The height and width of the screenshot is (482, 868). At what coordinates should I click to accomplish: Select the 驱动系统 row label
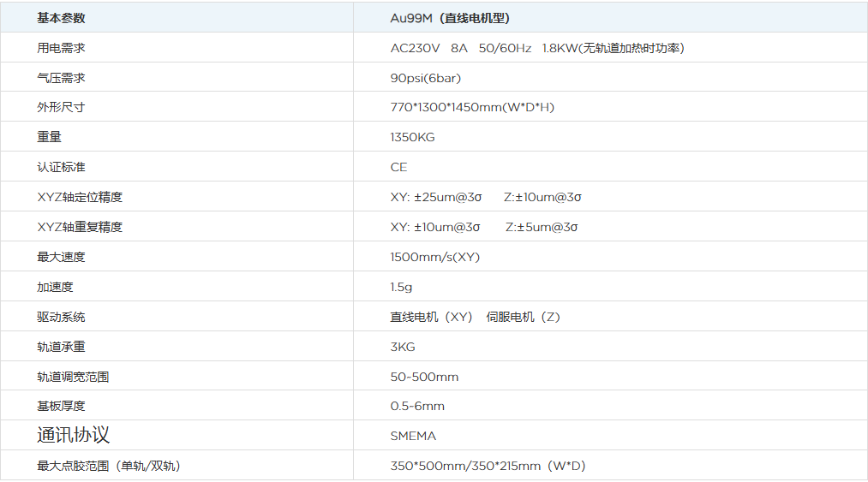pos(61,317)
